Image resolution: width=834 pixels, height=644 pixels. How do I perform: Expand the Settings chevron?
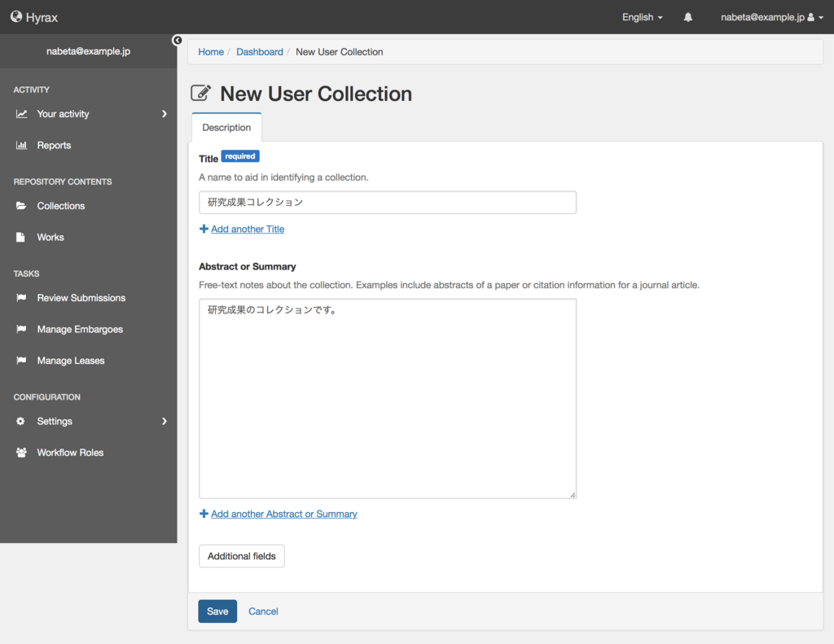click(165, 421)
